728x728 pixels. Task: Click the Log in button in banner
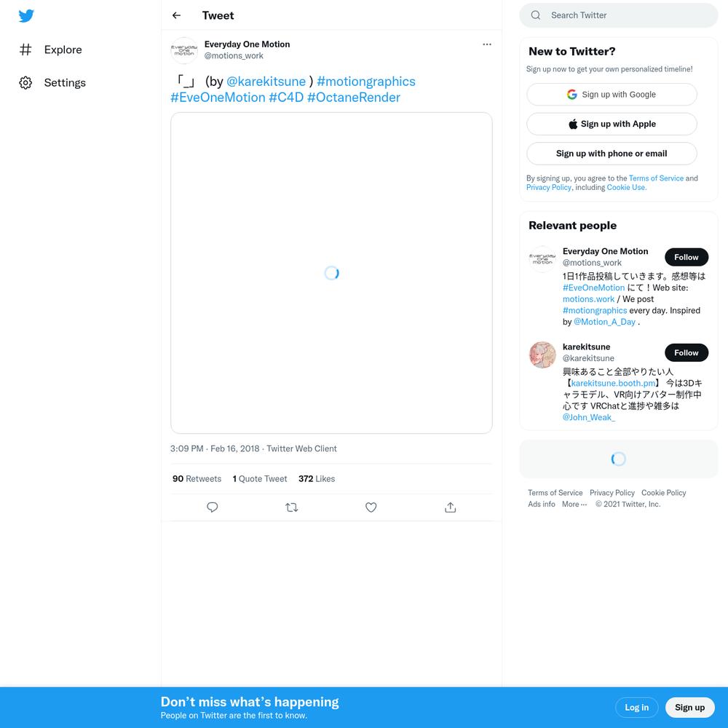[636, 707]
